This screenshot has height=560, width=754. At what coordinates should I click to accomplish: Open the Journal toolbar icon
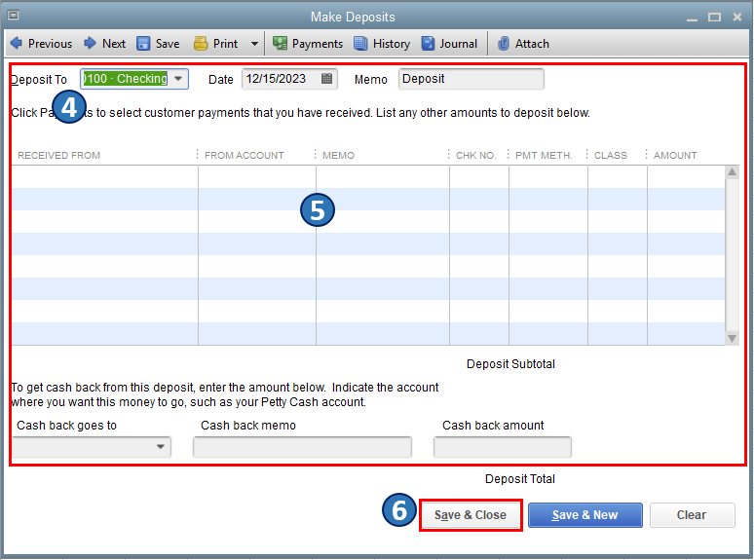(428, 44)
